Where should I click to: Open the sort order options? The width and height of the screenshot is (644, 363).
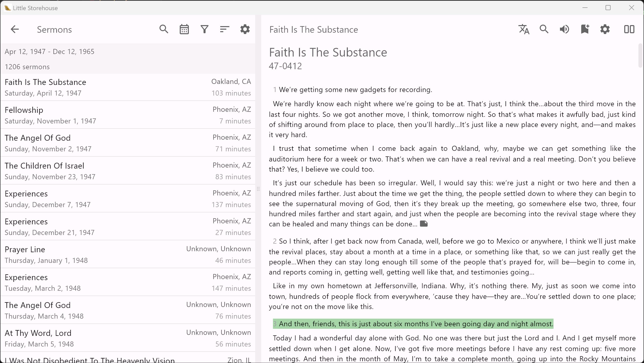tap(225, 29)
